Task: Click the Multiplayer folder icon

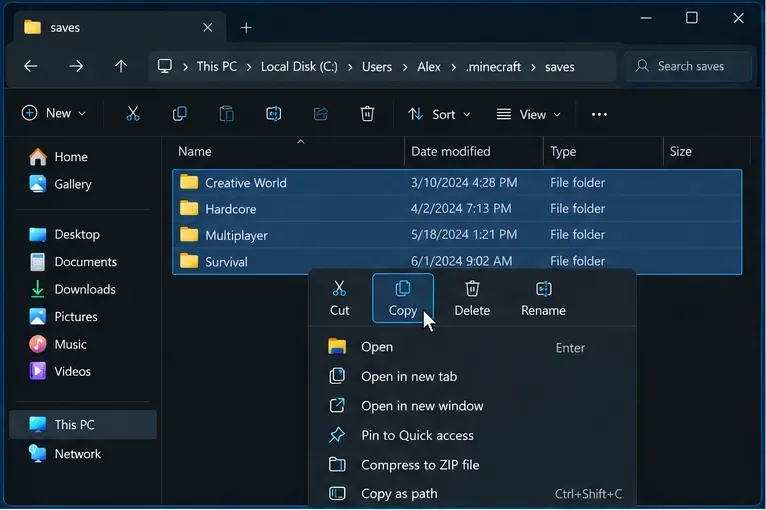Action: tap(189, 234)
